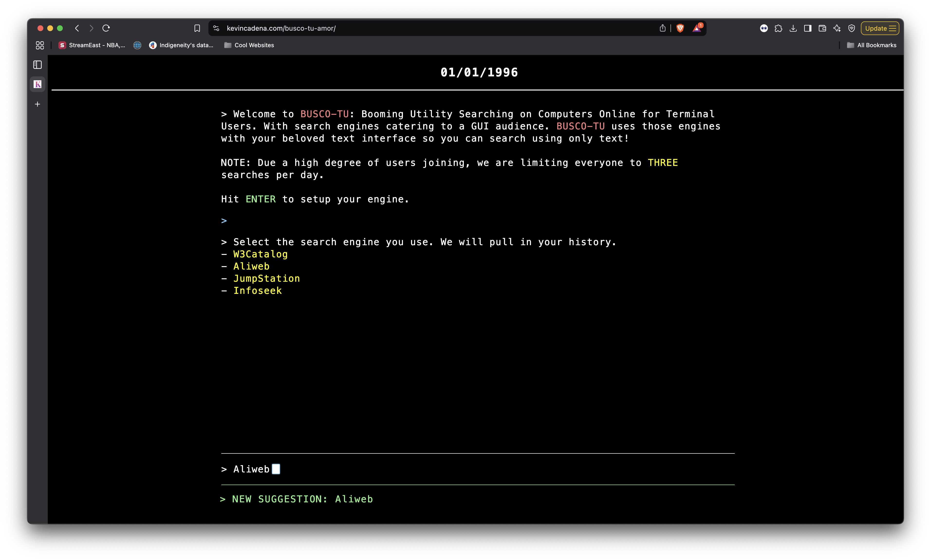The image size is (931, 560).
Task: Click the Update button
Action: 880,28
